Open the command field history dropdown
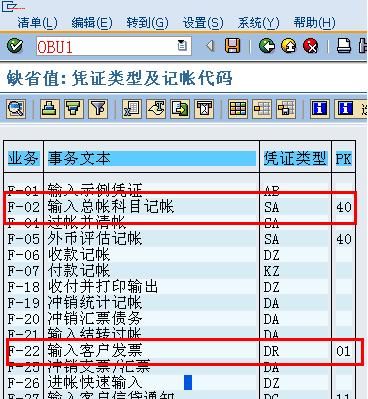 pyautogui.click(x=182, y=46)
